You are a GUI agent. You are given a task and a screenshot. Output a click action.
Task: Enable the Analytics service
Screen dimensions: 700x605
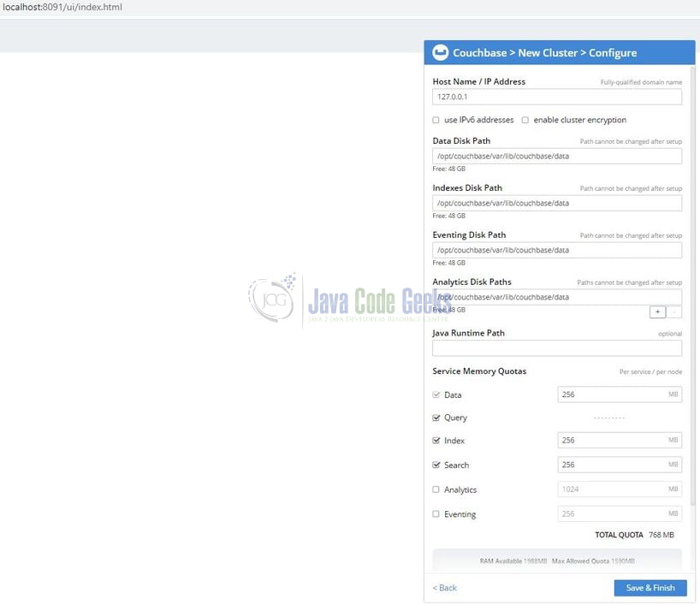(x=436, y=489)
